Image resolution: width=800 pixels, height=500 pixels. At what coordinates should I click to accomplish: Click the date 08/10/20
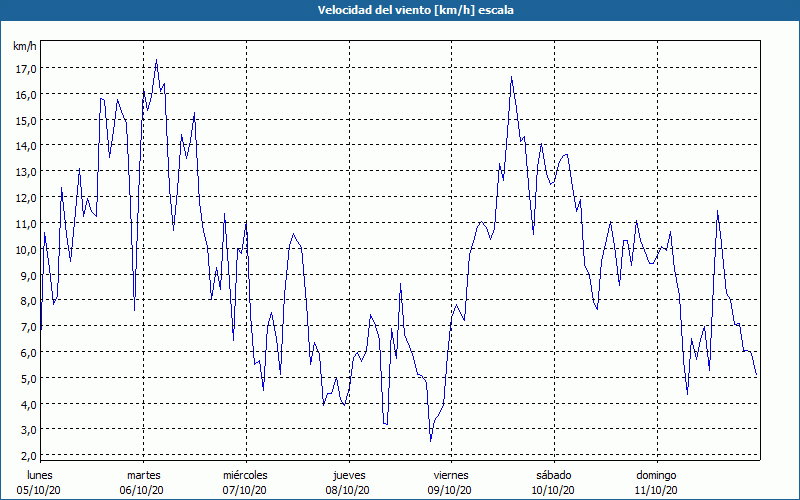pos(347,490)
